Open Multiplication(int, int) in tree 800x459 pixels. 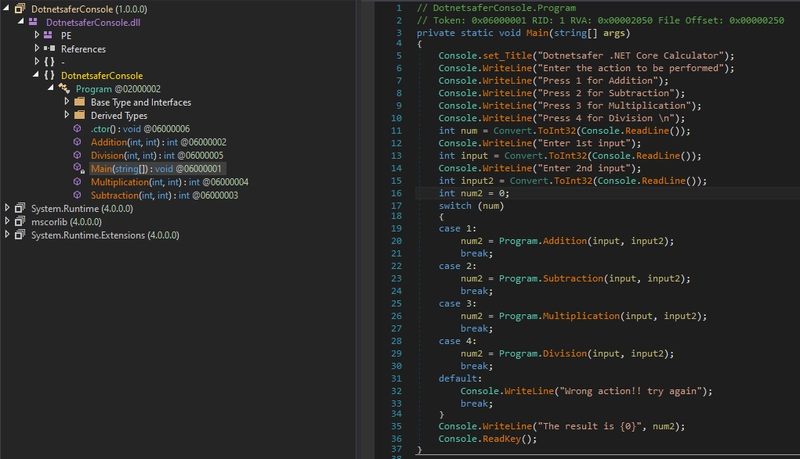[170, 182]
